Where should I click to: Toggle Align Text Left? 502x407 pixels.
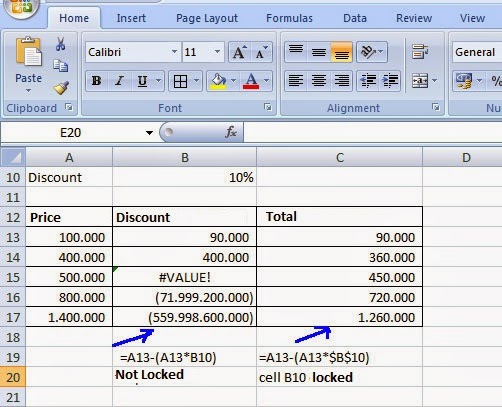point(296,81)
